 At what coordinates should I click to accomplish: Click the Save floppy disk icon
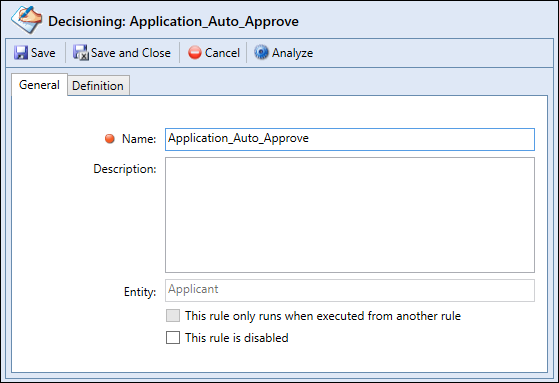point(21,53)
